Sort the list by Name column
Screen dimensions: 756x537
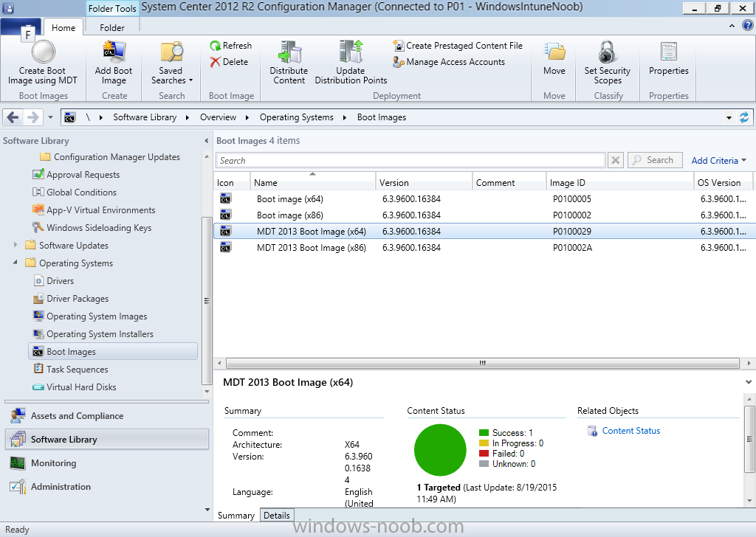click(312, 182)
